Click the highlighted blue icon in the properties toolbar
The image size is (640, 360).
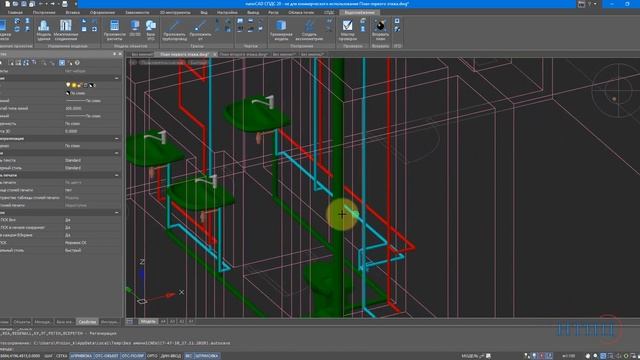(62, 63)
